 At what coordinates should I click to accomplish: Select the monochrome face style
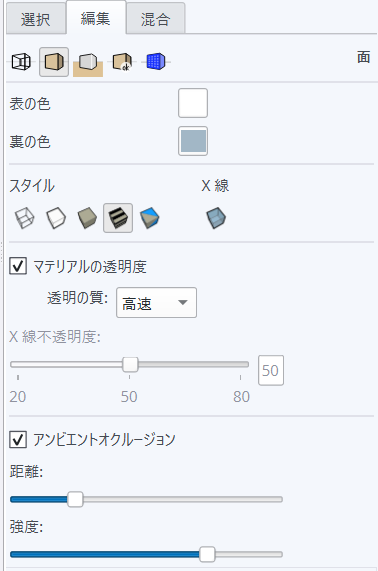tap(150, 218)
